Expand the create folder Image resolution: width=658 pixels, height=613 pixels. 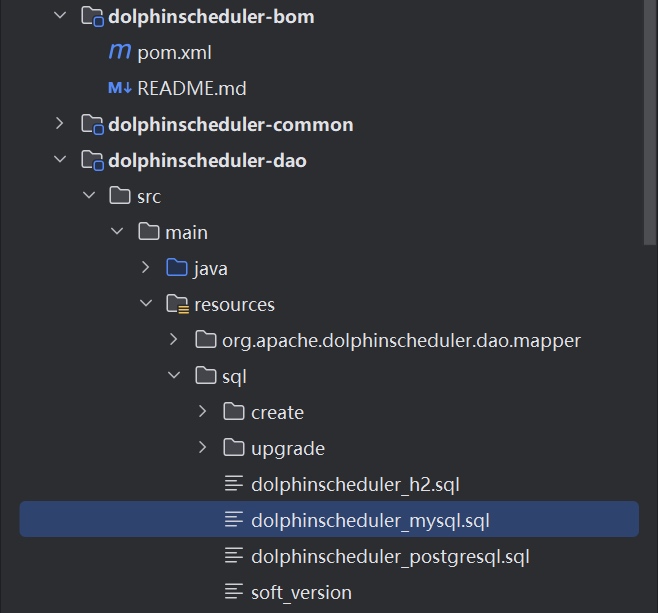[x=203, y=412]
